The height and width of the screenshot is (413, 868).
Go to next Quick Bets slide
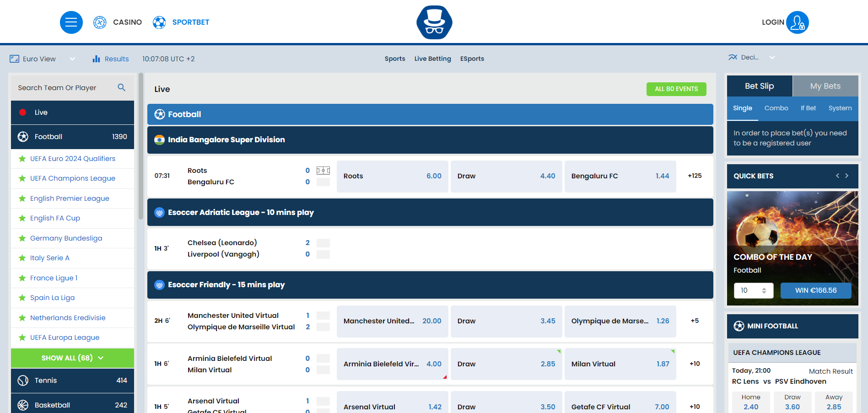point(847,176)
